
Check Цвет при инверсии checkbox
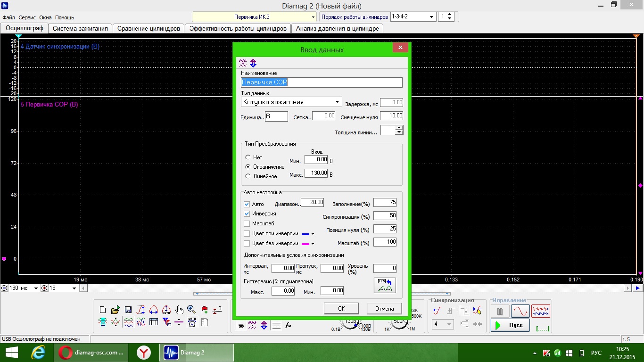pos(247,233)
